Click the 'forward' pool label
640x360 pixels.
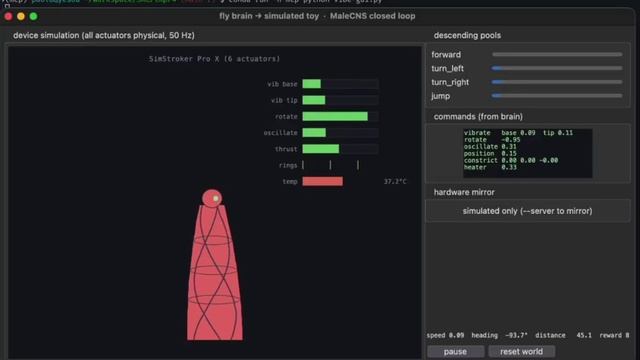[446, 54]
